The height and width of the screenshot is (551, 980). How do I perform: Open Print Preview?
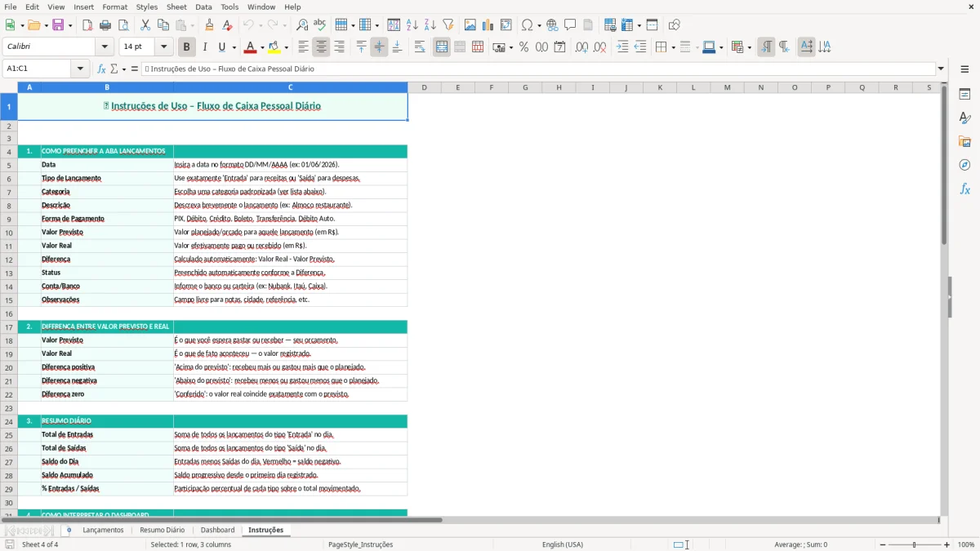pyautogui.click(x=123, y=25)
